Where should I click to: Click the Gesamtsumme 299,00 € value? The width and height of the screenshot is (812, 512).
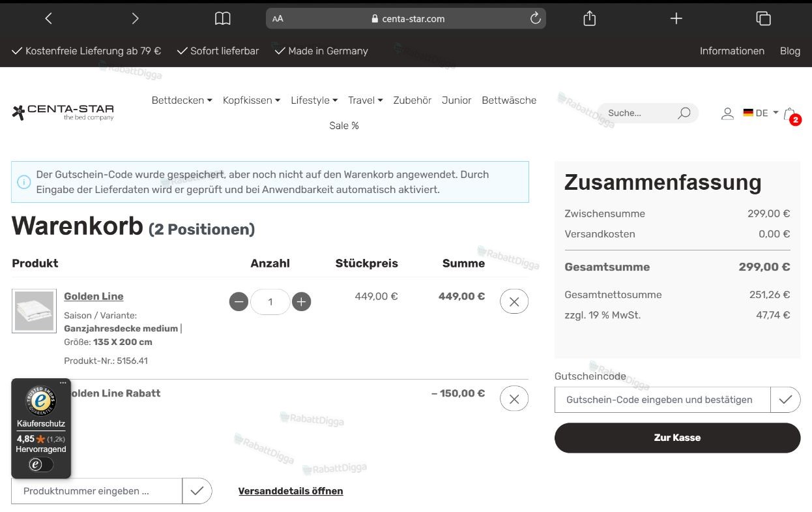click(764, 267)
